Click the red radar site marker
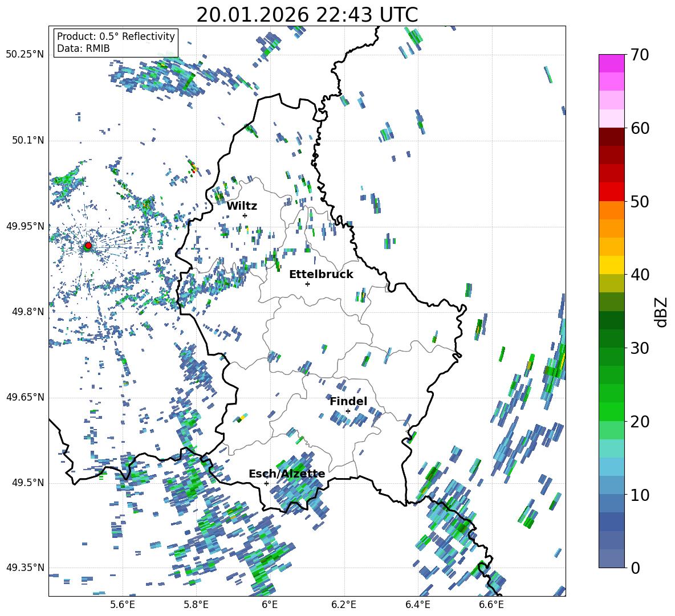 pos(88,245)
